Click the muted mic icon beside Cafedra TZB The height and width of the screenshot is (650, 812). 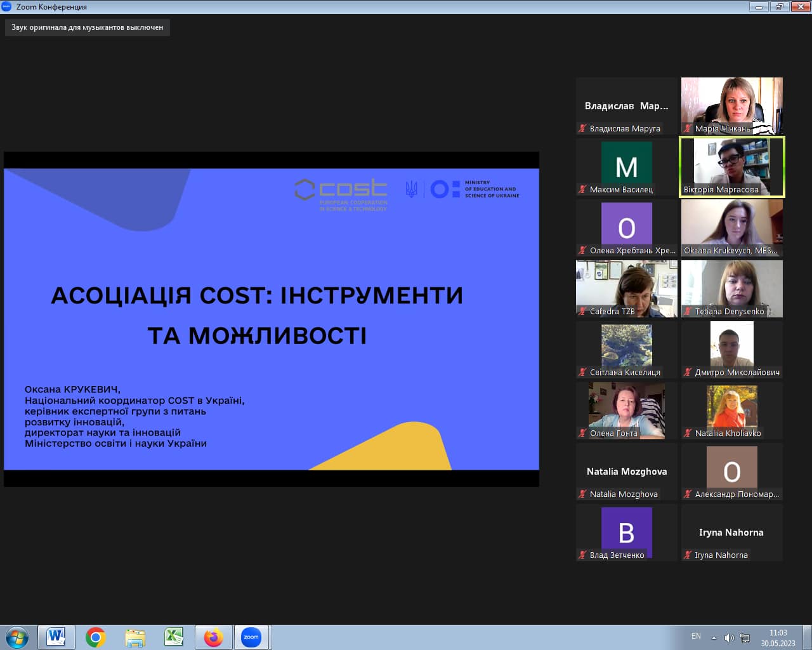pos(582,311)
